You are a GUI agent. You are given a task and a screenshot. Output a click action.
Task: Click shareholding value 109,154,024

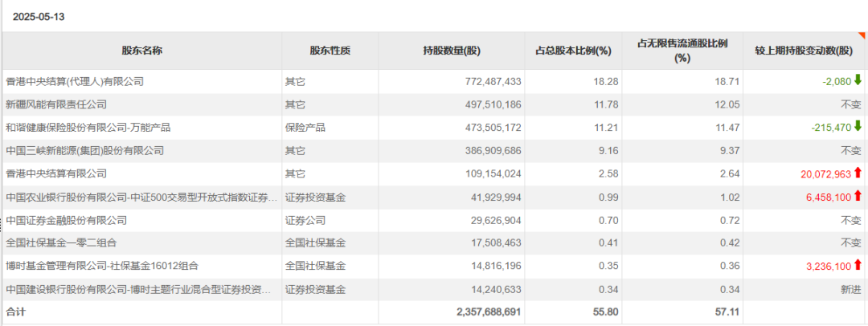[493, 173]
